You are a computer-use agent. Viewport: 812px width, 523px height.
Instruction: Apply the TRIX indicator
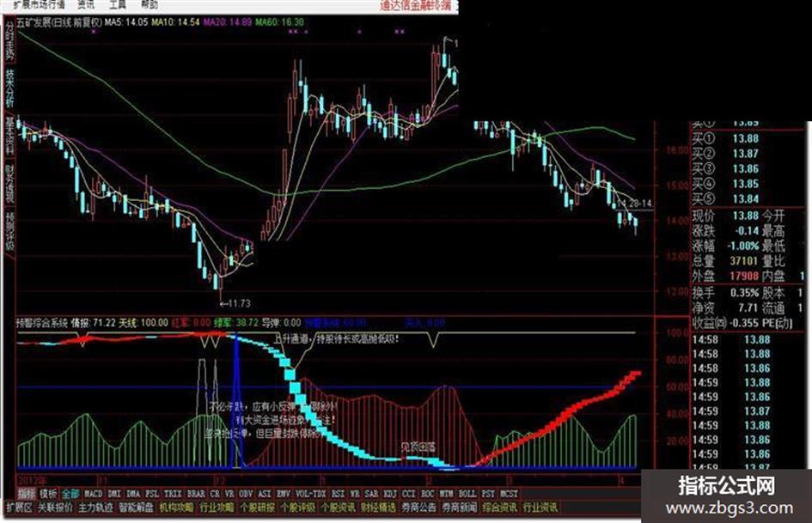pyautogui.click(x=173, y=494)
